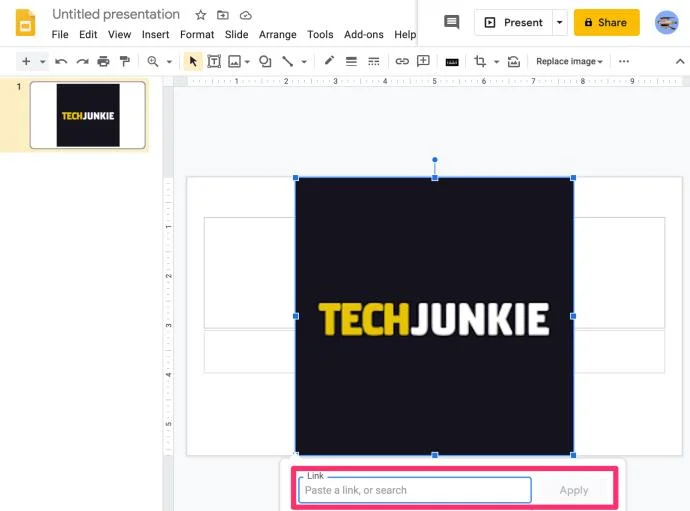Click the TechJunkie image on slide

coord(434,316)
